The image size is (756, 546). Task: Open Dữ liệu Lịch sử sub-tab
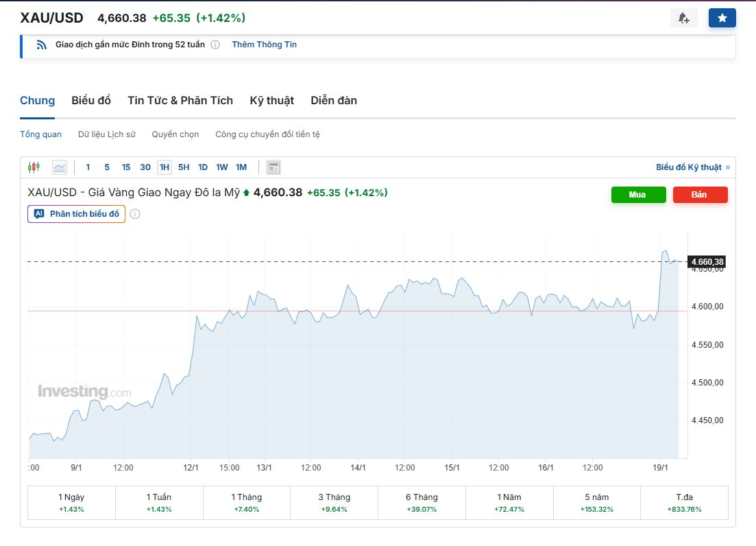106,134
